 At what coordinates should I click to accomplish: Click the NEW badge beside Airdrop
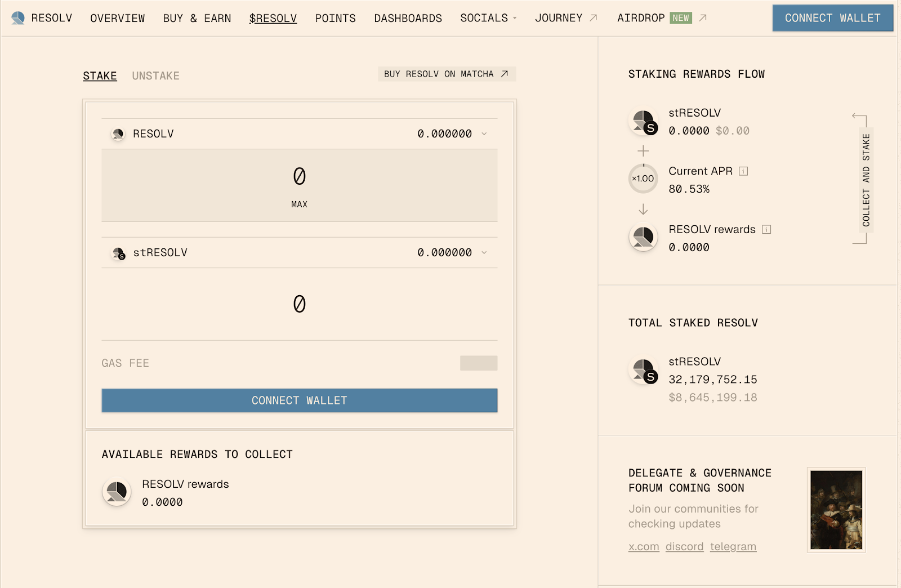point(681,18)
